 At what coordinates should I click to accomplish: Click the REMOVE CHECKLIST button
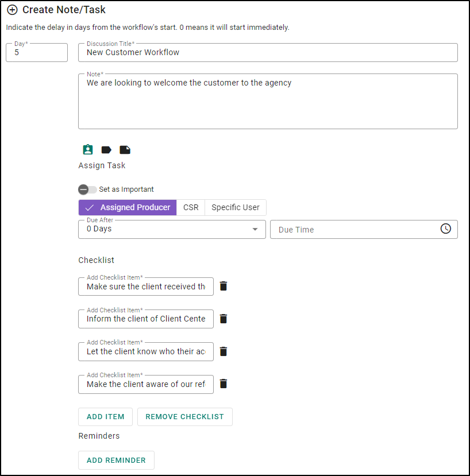[184, 416]
